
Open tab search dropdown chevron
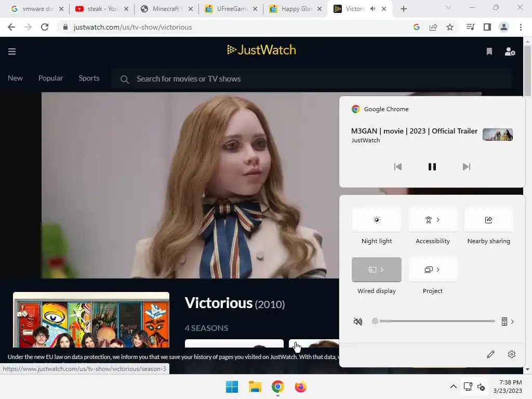(x=448, y=7)
